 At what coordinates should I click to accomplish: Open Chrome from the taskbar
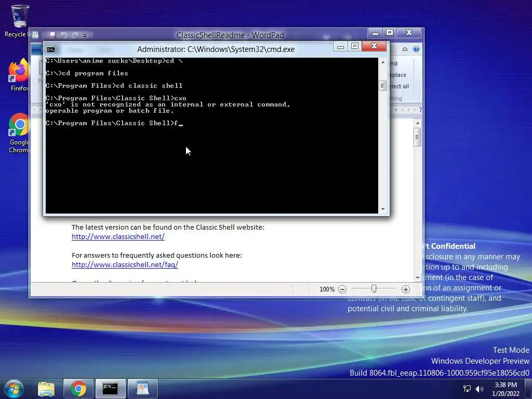(x=78, y=389)
